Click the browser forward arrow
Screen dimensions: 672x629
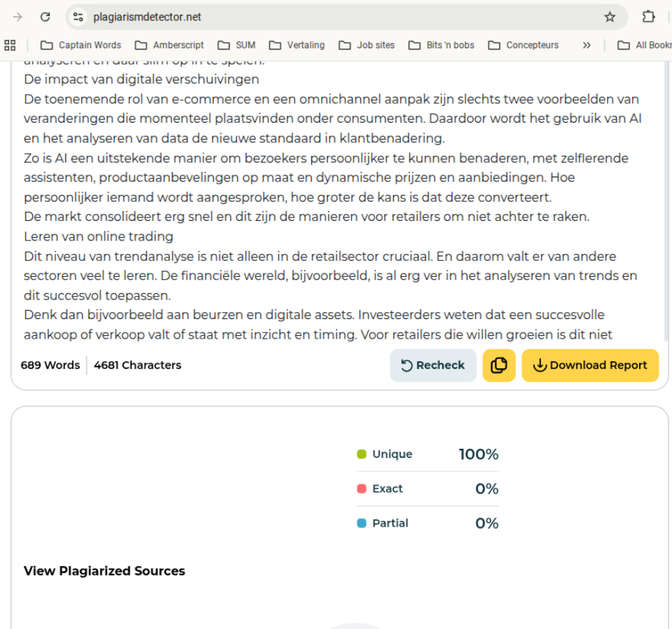tap(18, 17)
